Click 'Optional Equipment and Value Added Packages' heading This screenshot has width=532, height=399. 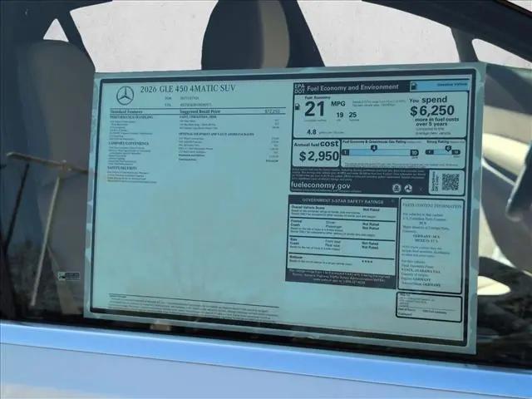[x=216, y=135]
